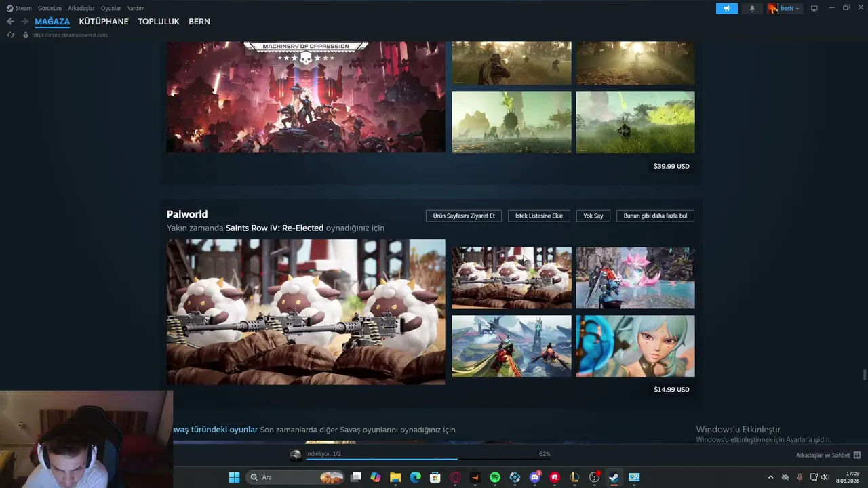
Task: Ignore Palworld with Yok Say
Action: pyautogui.click(x=593, y=216)
